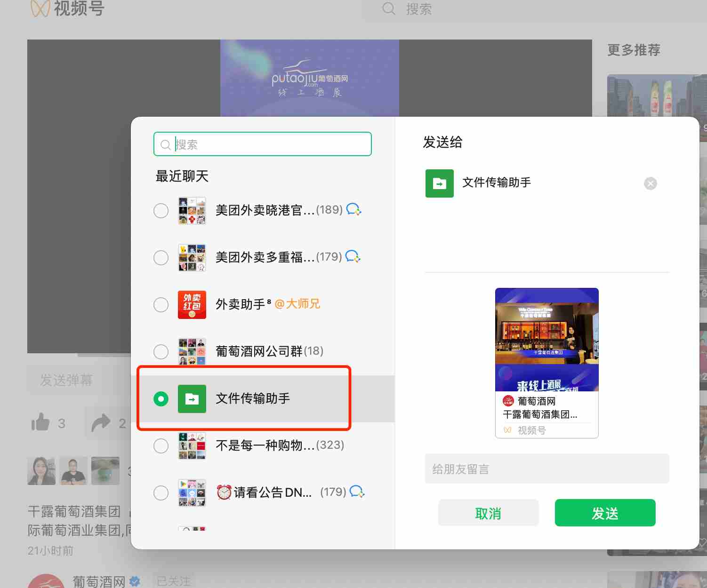Viewport: 707px width, 588px height.
Task: Click the thumbs-up like icon
Action: click(40, 422)
